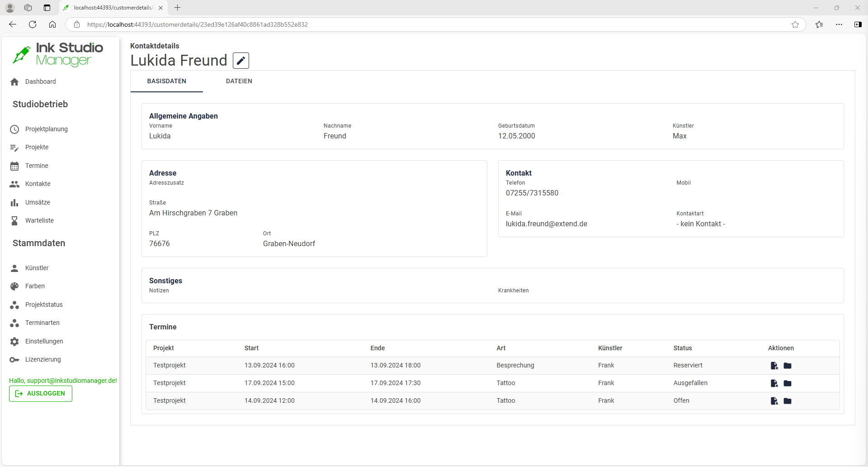Open document action for 13.09.2024 Besprechung appointment
Viewport: 868px width, 467px height.
pos(774,366)
